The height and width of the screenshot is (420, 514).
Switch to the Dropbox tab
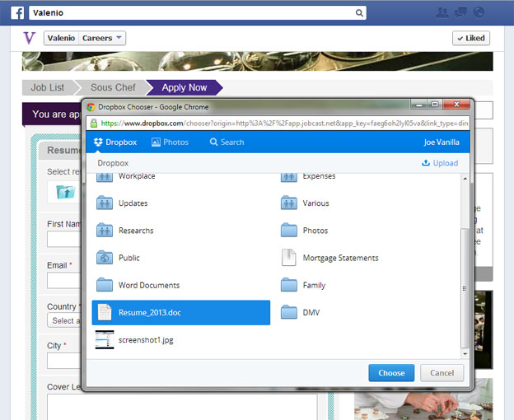coord(115,142)
